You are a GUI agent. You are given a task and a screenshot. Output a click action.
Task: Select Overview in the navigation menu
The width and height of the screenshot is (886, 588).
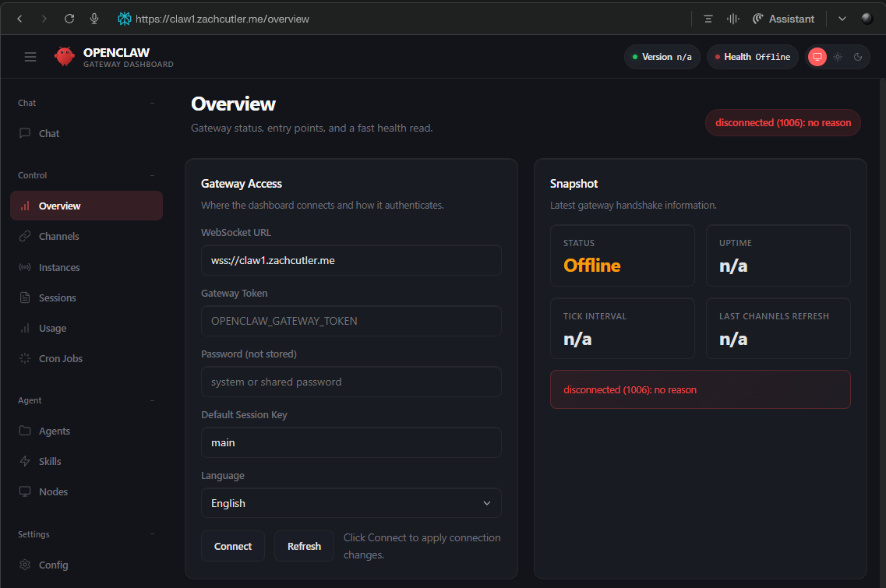[59, 205]
